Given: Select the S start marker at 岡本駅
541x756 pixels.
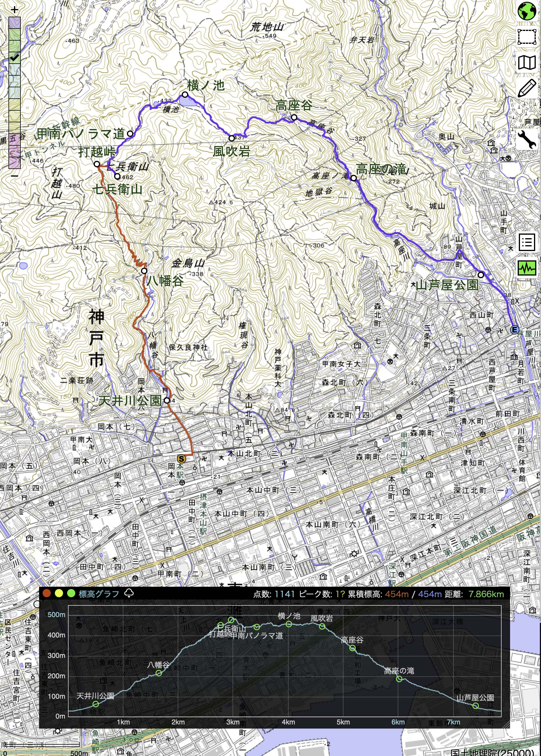Looking at the screenshot, I should 181,459.
